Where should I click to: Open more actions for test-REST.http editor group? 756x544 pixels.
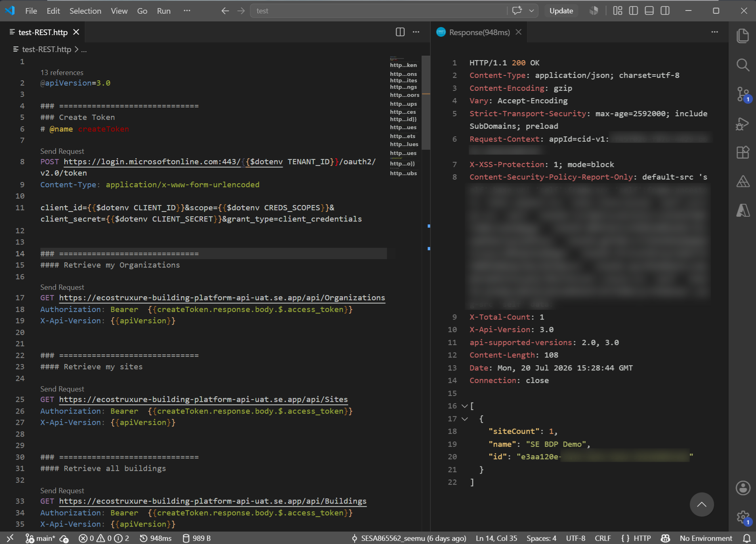click(416, 32)
